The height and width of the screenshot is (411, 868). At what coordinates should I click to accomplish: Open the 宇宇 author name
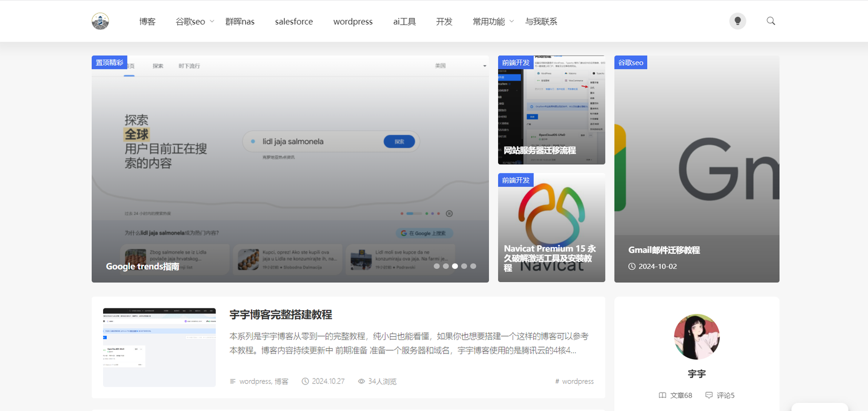click(697, 374)
